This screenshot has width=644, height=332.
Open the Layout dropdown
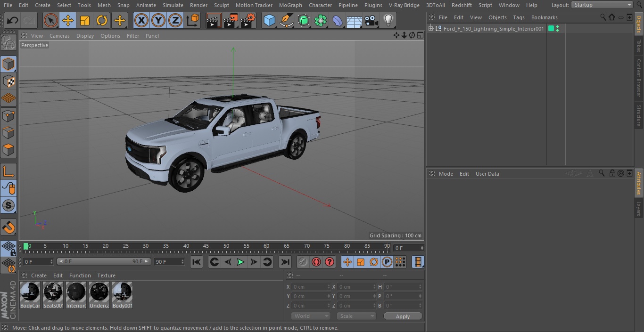(603, 5)
